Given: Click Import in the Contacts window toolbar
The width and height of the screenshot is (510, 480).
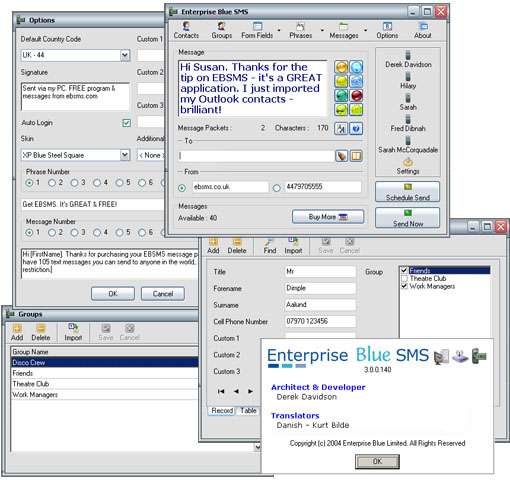Looking at the screenshot, I should (x=293, y=246).
